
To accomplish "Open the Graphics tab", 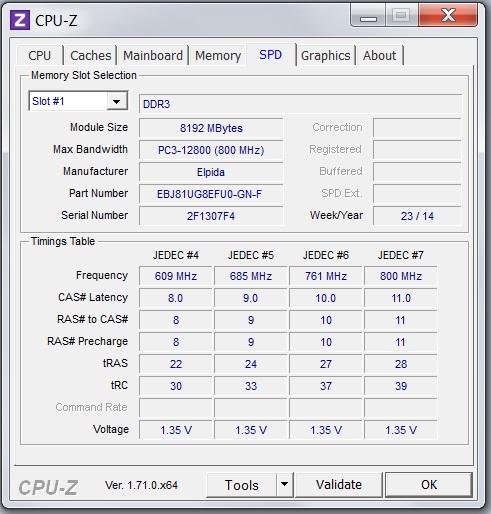I will [x=326, y=56].
